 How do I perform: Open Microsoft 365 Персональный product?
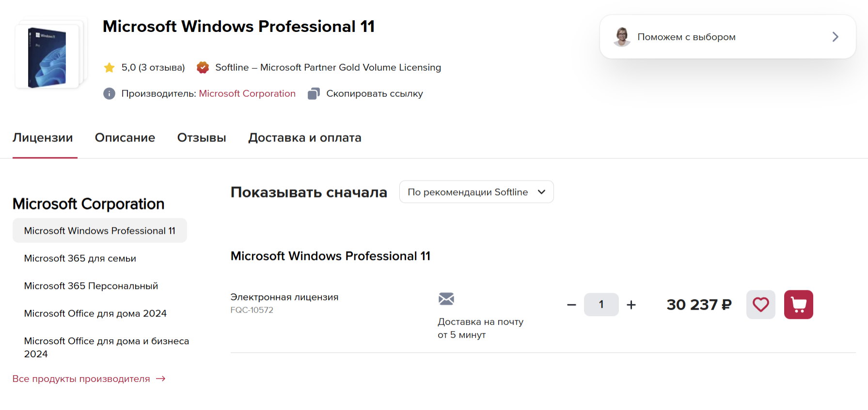pyautogui.click(x=91, y=286)
